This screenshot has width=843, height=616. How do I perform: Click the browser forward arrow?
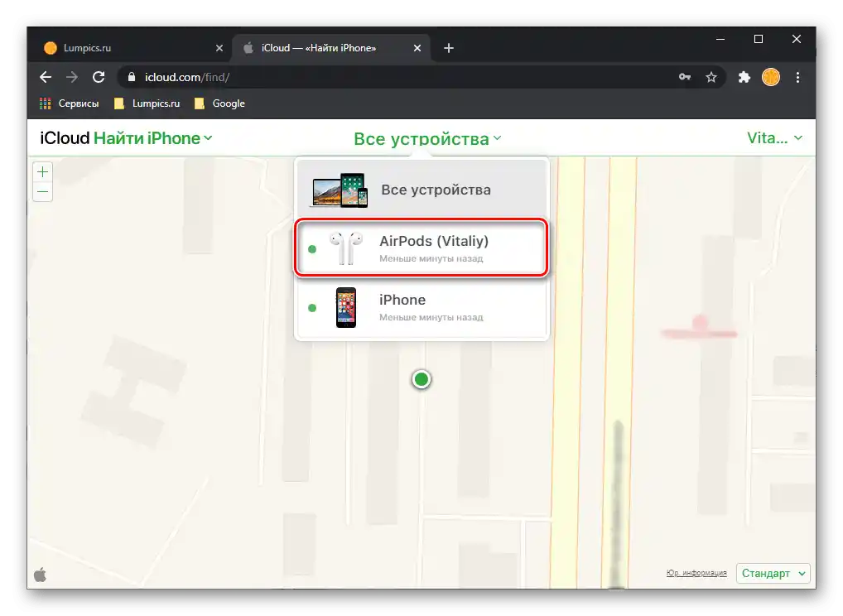click(x=71, y=77)
